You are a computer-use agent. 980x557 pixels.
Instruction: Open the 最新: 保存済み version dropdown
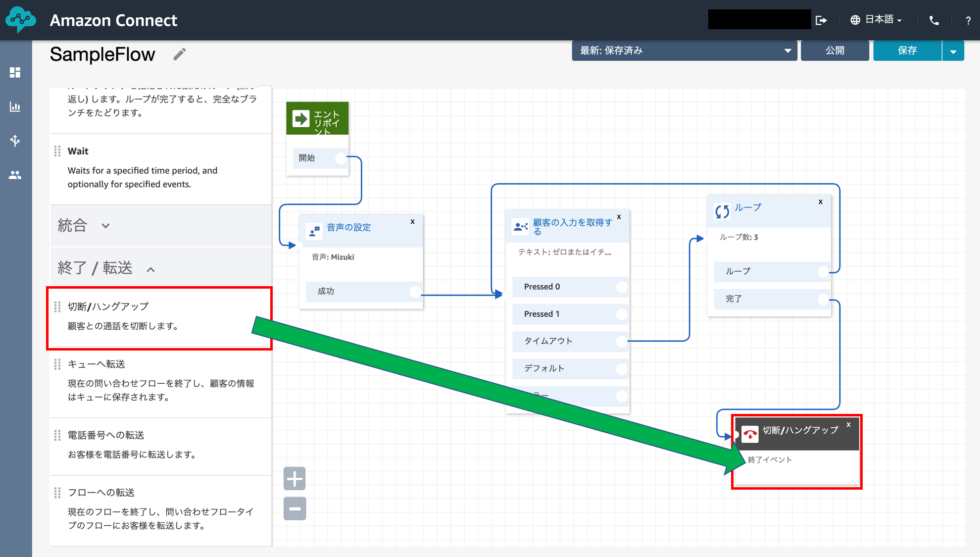(684, 51)
